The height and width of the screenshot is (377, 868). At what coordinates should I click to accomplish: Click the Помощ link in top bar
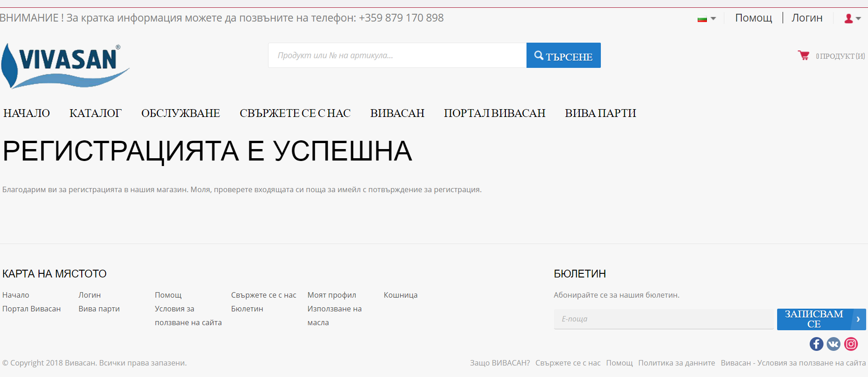coord(753,18)
